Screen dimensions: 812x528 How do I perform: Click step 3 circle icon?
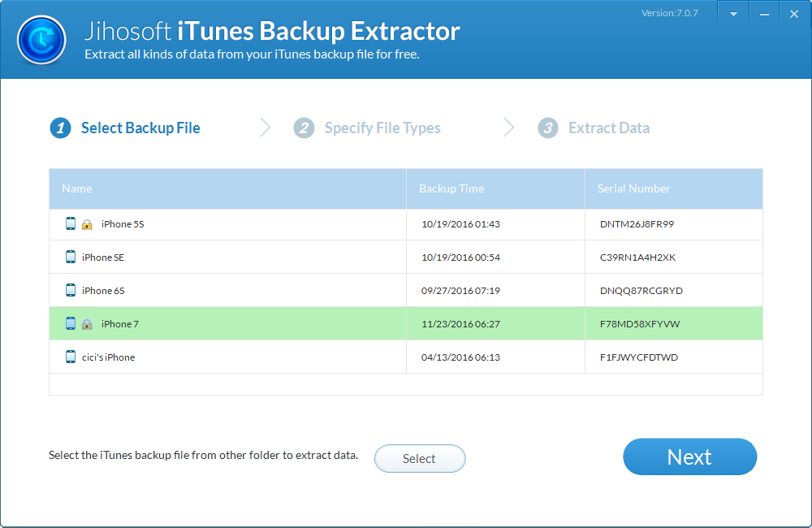click(548, 128)
